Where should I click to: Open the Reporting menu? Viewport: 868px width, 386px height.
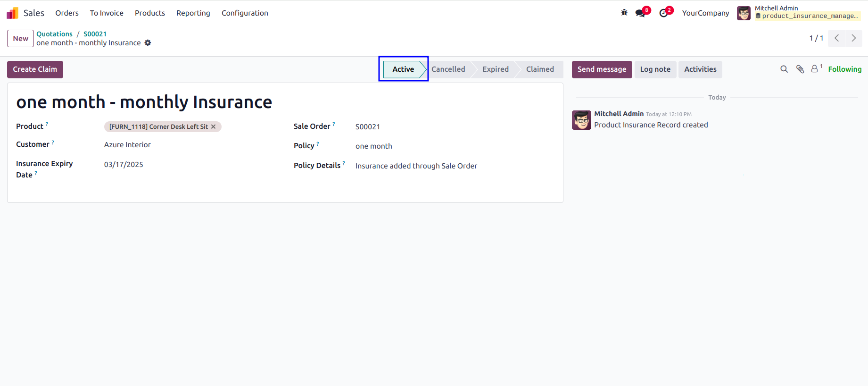coord(193,13)
